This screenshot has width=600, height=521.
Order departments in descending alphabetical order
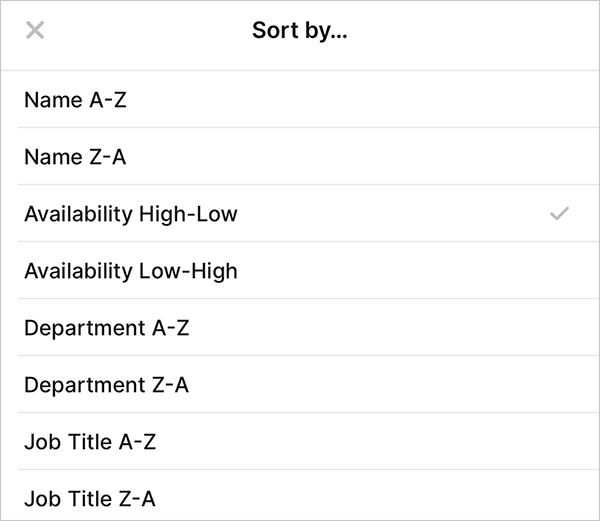106,385
